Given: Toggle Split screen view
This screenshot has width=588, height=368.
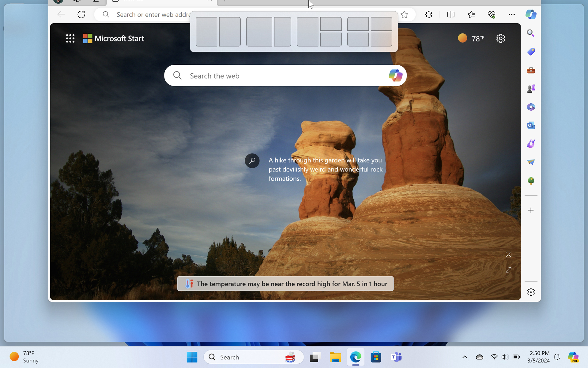Looking at the screenshot, I should click(450, 14).
